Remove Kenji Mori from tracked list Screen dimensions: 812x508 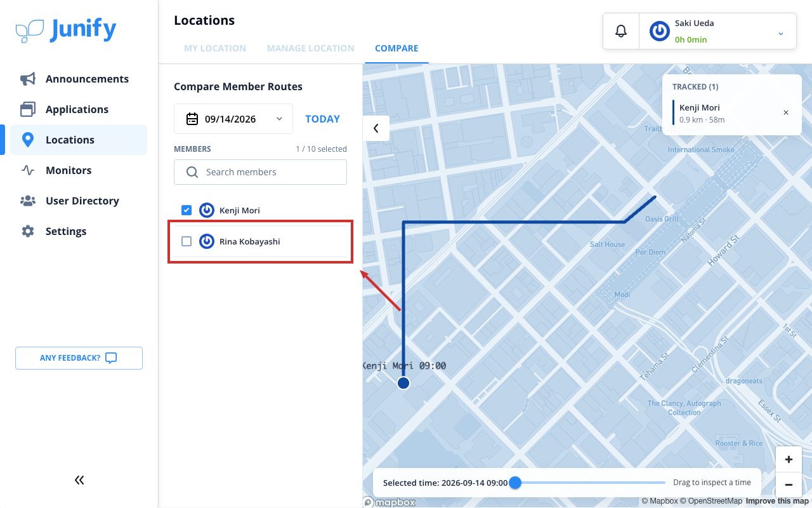click(786, 112)
